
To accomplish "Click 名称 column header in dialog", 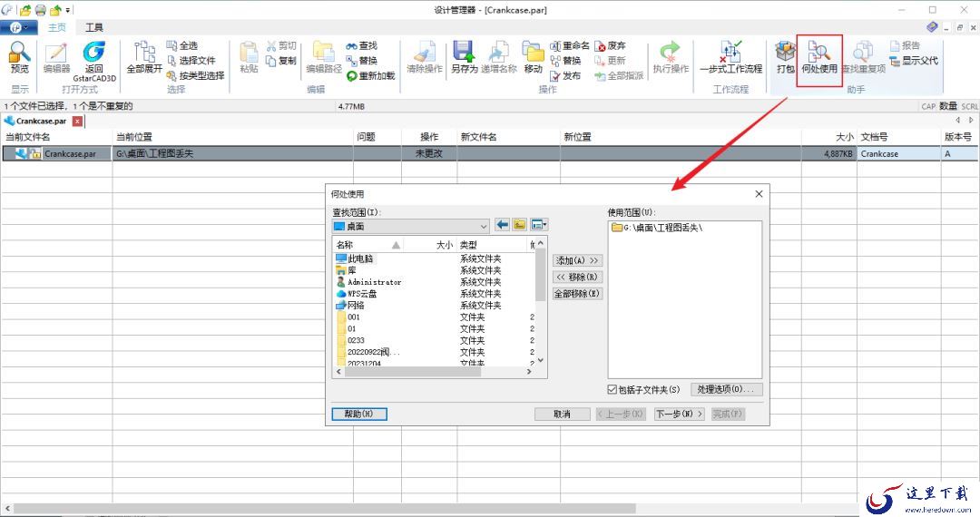I will point(368,245).
